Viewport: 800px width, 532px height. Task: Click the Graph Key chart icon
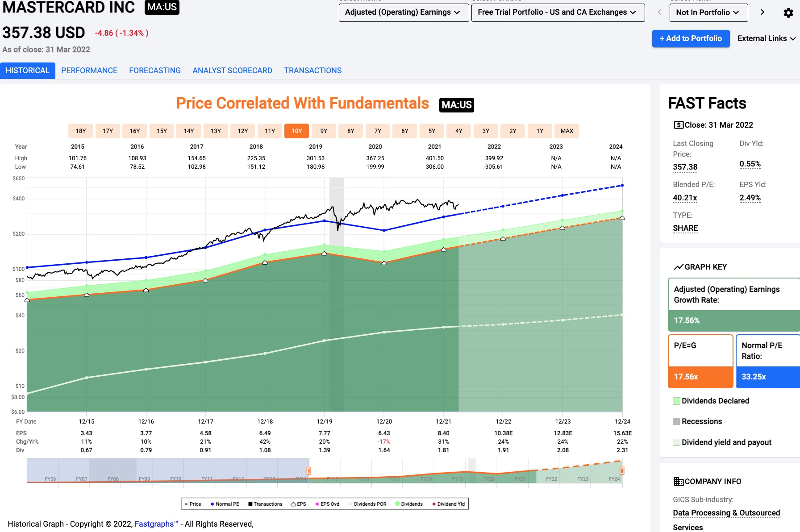(678, 267)
